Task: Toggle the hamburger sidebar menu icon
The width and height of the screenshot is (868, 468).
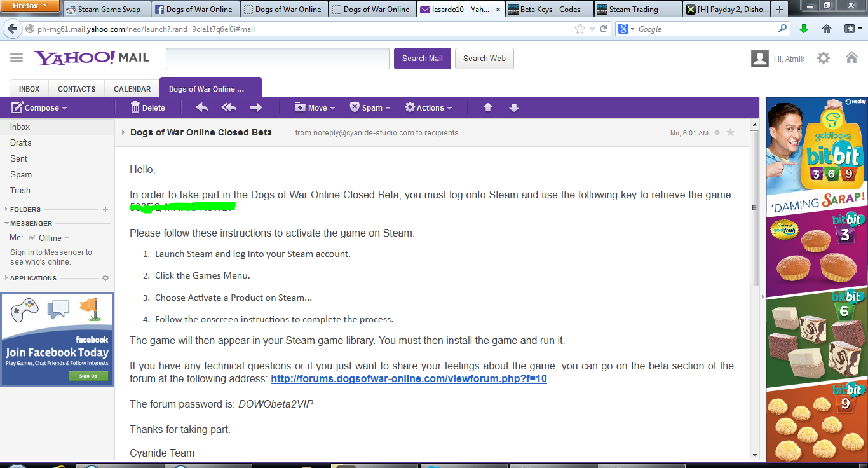Action: click(17, 58)
